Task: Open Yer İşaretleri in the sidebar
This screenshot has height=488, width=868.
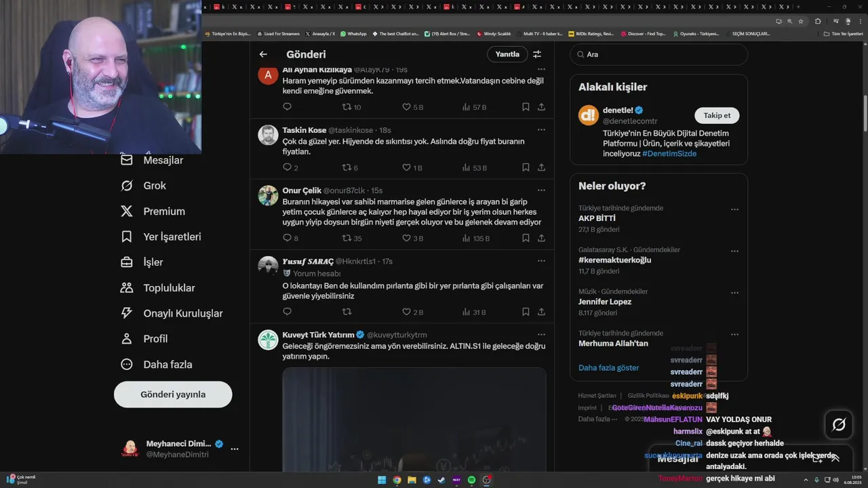Action: [x=161, y=237]
